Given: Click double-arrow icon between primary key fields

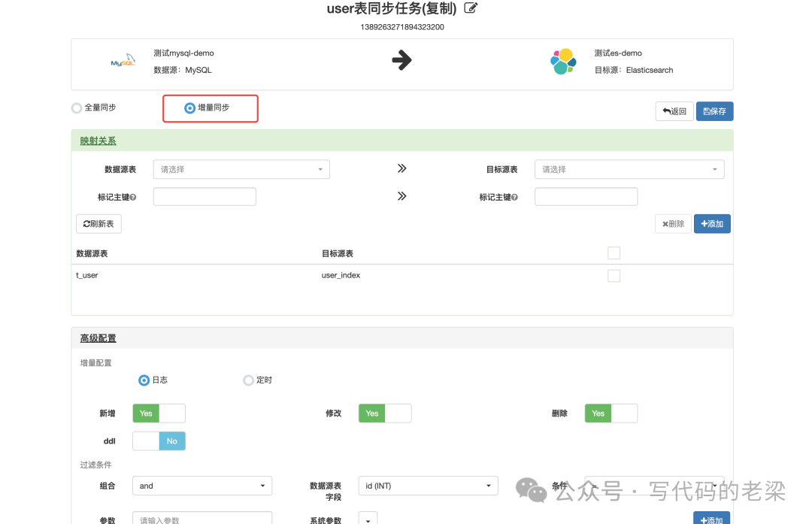Looking at the screenshot, I should [x=401, y=196].
